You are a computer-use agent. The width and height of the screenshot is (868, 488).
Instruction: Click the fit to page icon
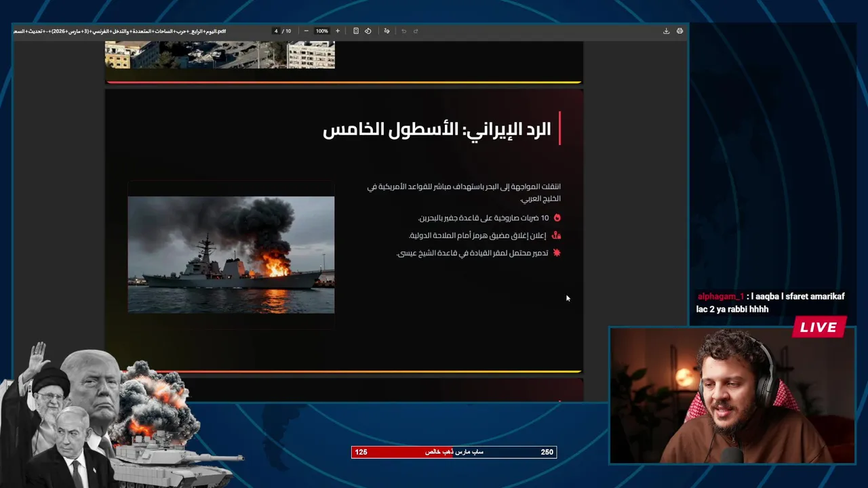356,31
